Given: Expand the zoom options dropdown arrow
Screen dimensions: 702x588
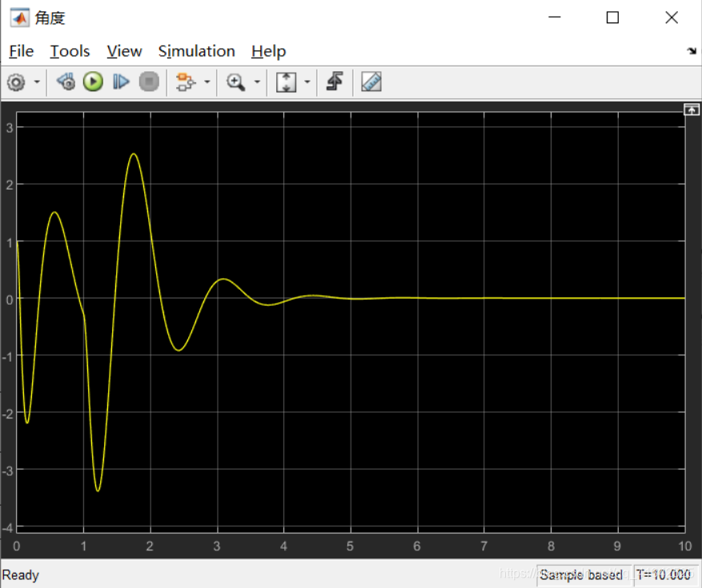Looking at the screenshot, I should [257, 82].
